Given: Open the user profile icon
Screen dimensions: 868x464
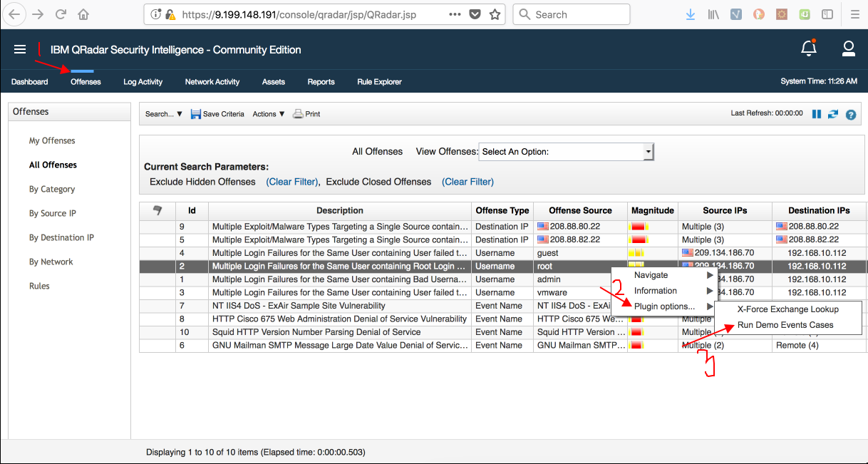Looking at the screenshot, I should pyautogui.click(x=849, y=48).
